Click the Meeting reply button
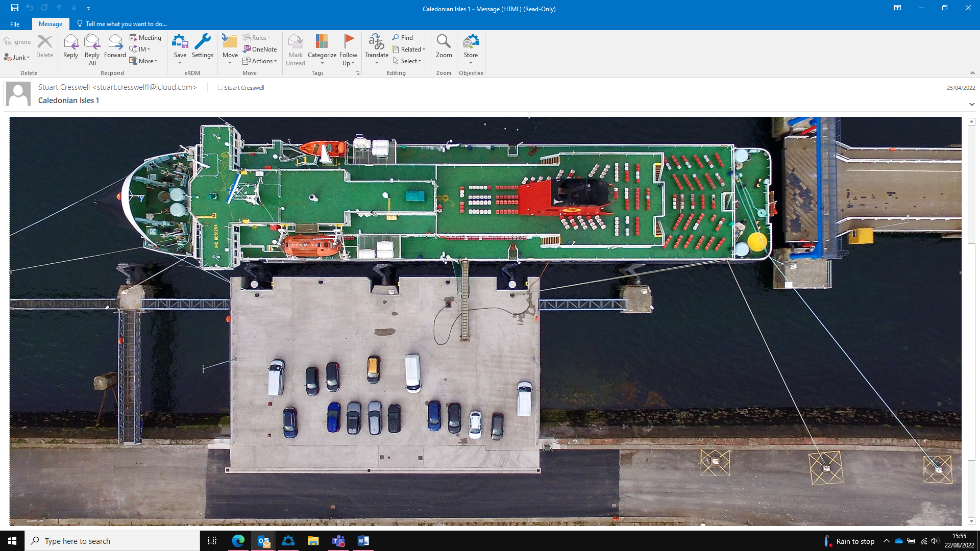This screenshot has width=980, height=551. (145, 37)
